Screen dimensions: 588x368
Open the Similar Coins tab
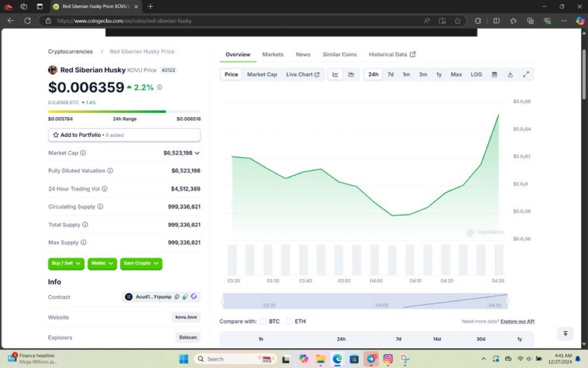(340, 54)
